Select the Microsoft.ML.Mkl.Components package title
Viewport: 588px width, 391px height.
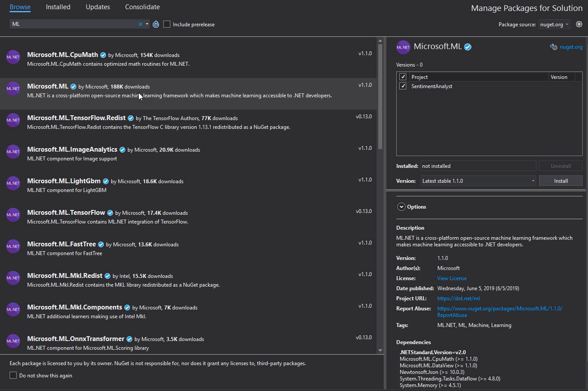(74, 307)
